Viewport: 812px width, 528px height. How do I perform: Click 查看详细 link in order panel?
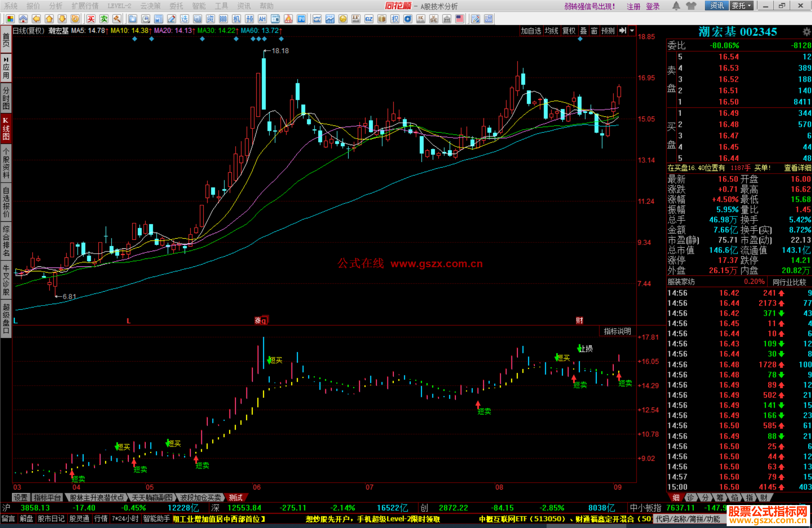click(x=797, y=168)
